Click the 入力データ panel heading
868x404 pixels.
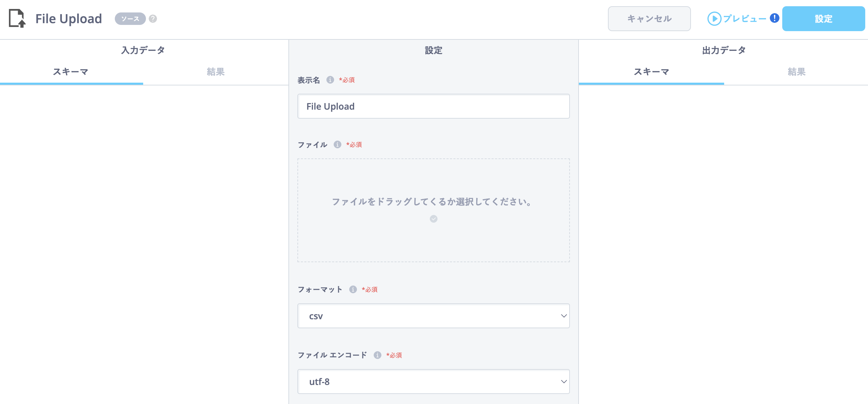(143, 50)
